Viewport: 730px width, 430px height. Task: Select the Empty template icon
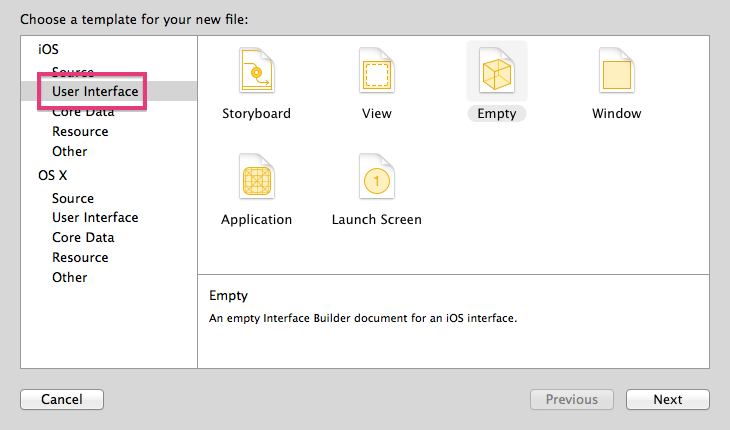coord(497,70)
